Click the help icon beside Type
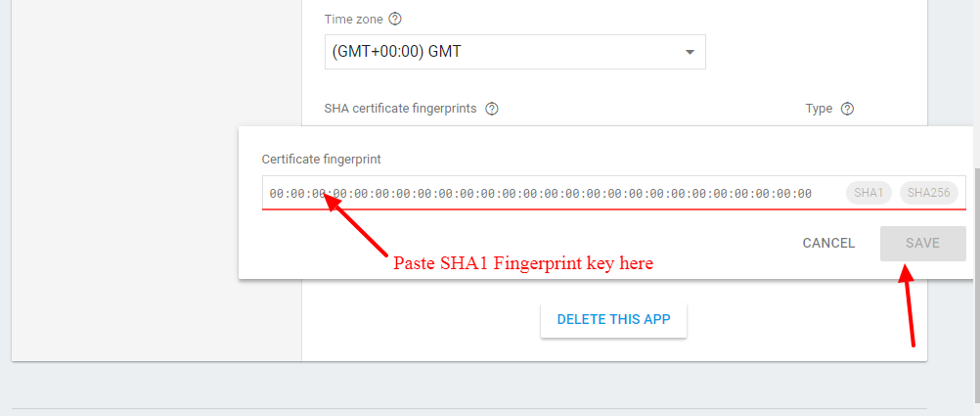The image size is (980, 416). click(x=848, y=109)
